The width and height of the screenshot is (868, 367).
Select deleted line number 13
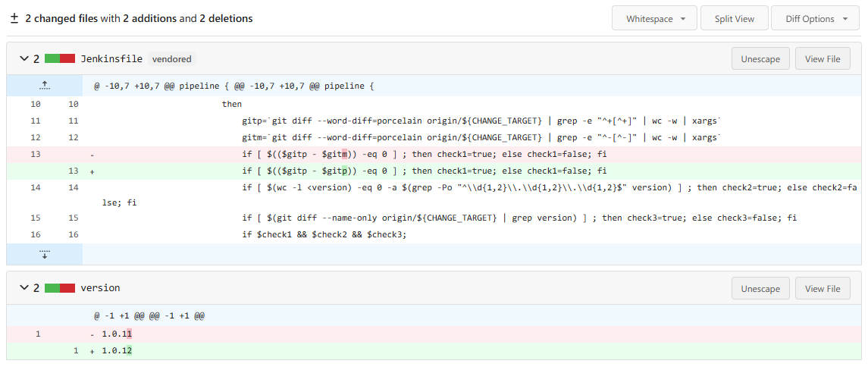(x=36, y=155)
